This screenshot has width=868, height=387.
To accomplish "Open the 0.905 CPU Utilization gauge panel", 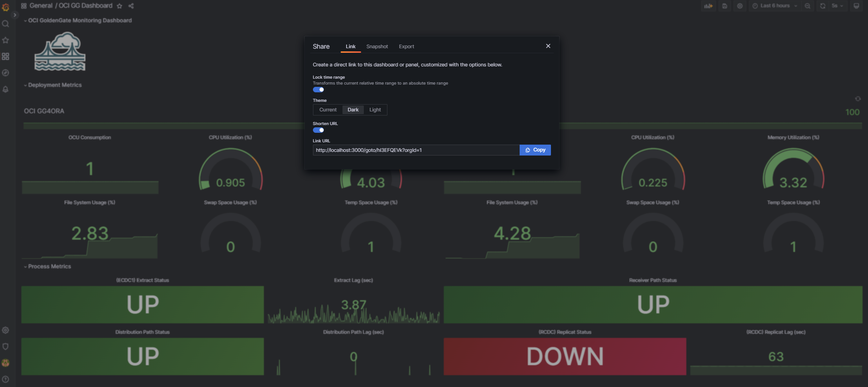I will pyautogui.click(x=231, y=170).
